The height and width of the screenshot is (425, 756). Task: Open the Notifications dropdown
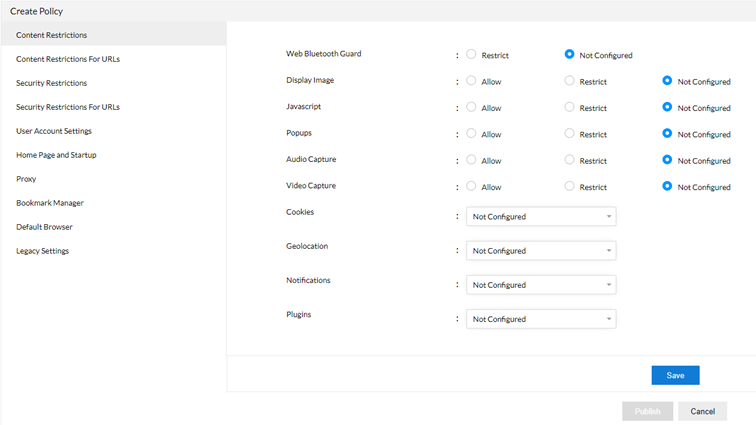541,285
